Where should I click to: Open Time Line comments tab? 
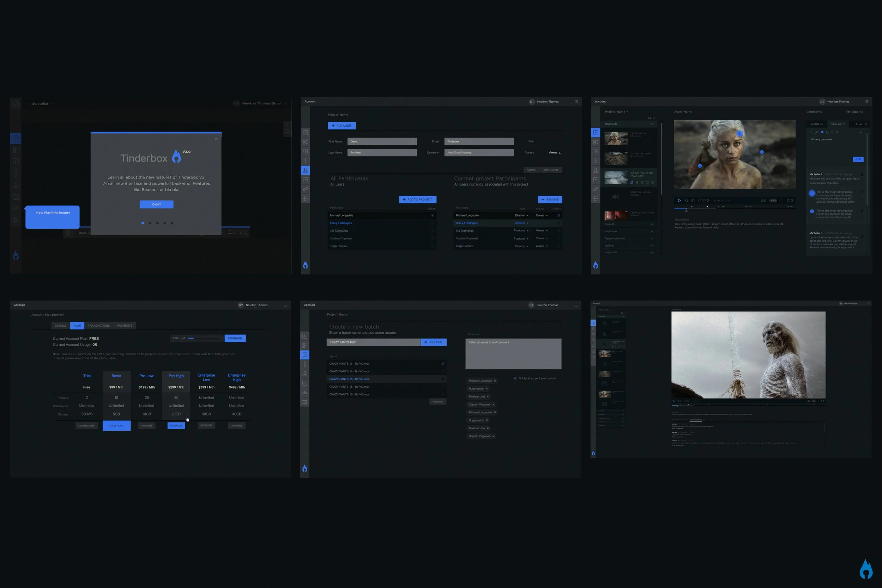tap(838, 124)
